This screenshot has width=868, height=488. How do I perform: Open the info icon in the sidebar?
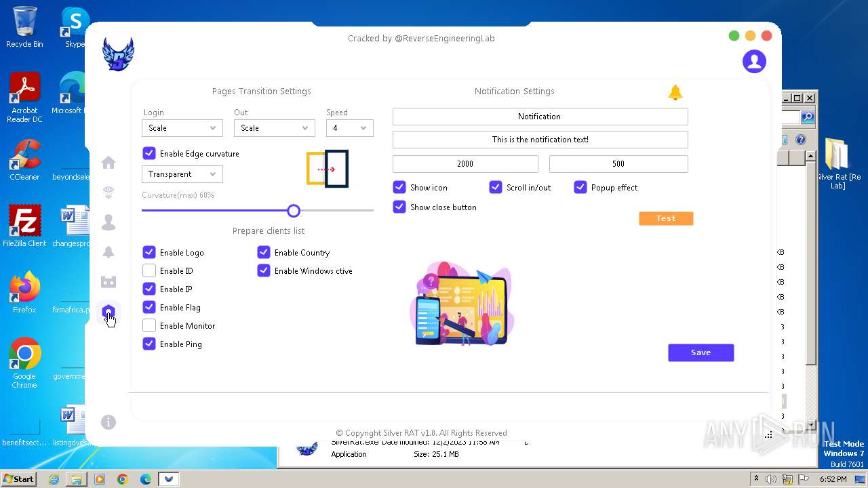[108, 422]
